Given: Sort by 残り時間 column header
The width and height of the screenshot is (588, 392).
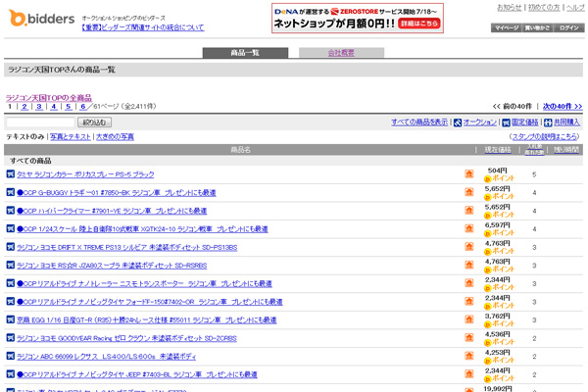Looking at the screenshot, I should coord(566,149).
